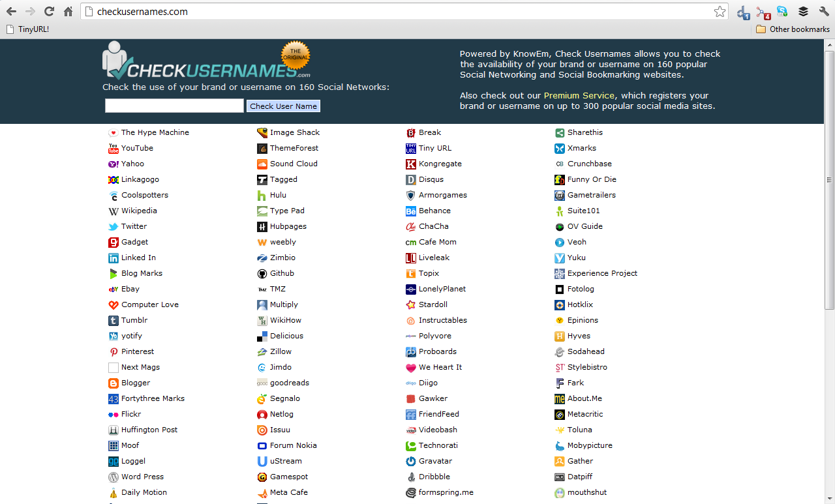Open the FriendFeed link

[439, 414]
